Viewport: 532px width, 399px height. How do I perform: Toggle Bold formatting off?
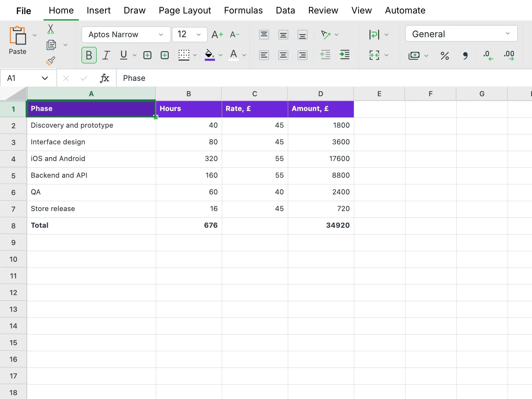click(89, 55)
